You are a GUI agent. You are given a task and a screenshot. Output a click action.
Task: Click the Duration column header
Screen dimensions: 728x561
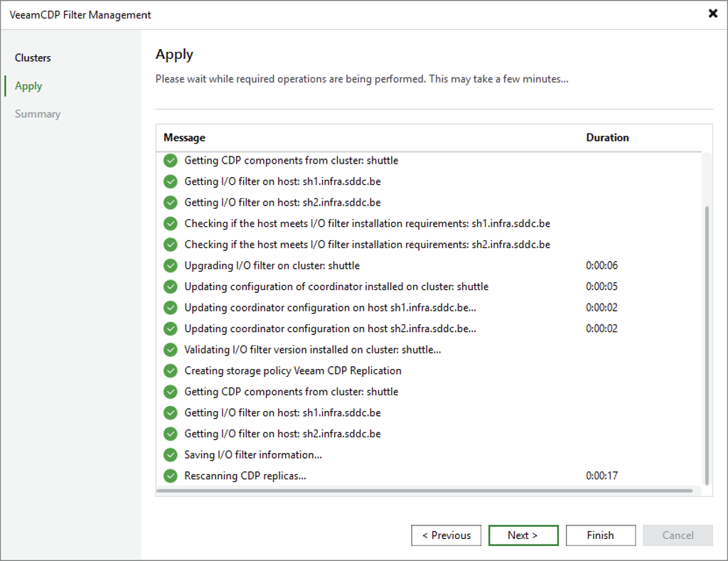tap(607, 138)
